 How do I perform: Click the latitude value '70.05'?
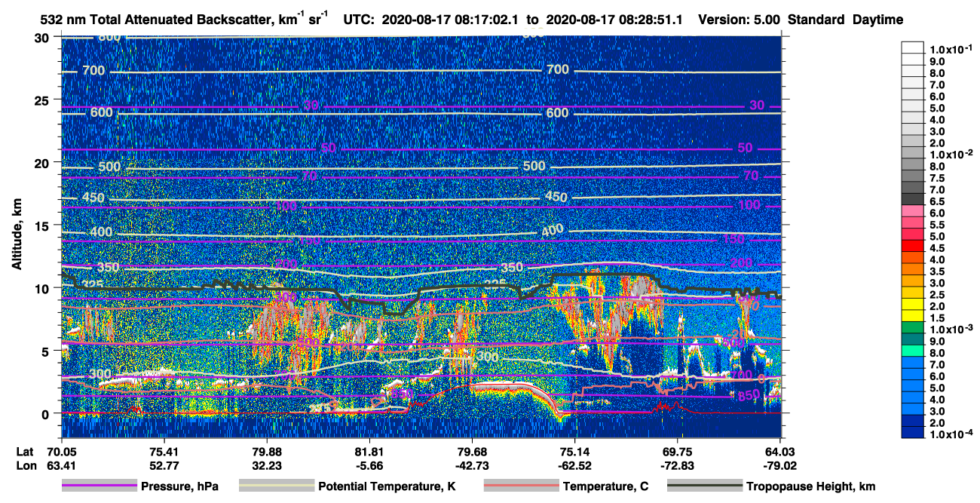[x=61, y=452]
